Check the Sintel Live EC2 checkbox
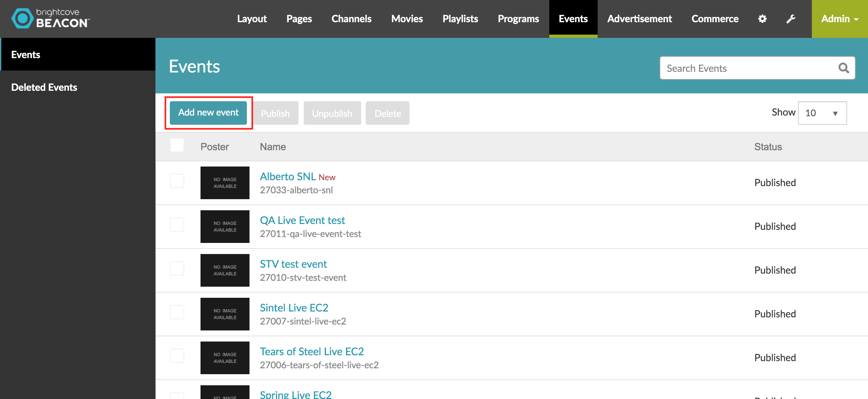 click(177, 312)
